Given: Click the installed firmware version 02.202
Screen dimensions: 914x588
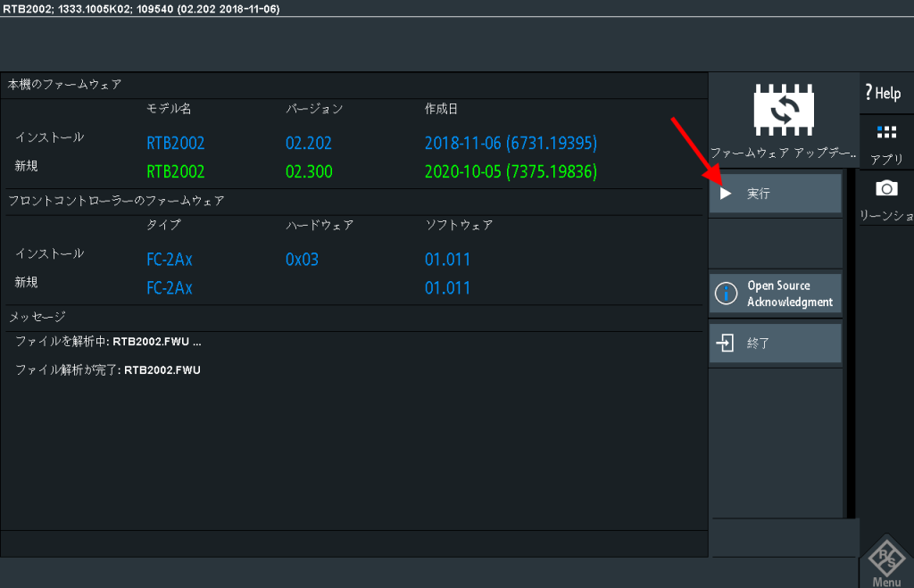Looking at the screenshot, I should point(309,143).
